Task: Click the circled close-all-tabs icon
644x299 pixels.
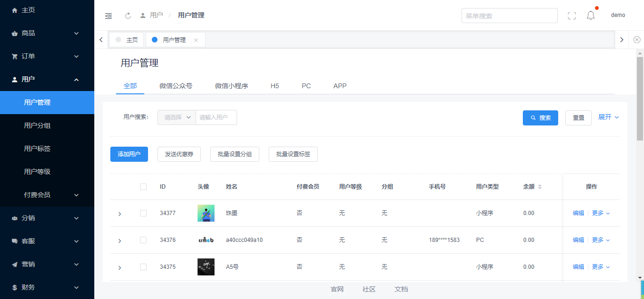Action: click(637, 40)
